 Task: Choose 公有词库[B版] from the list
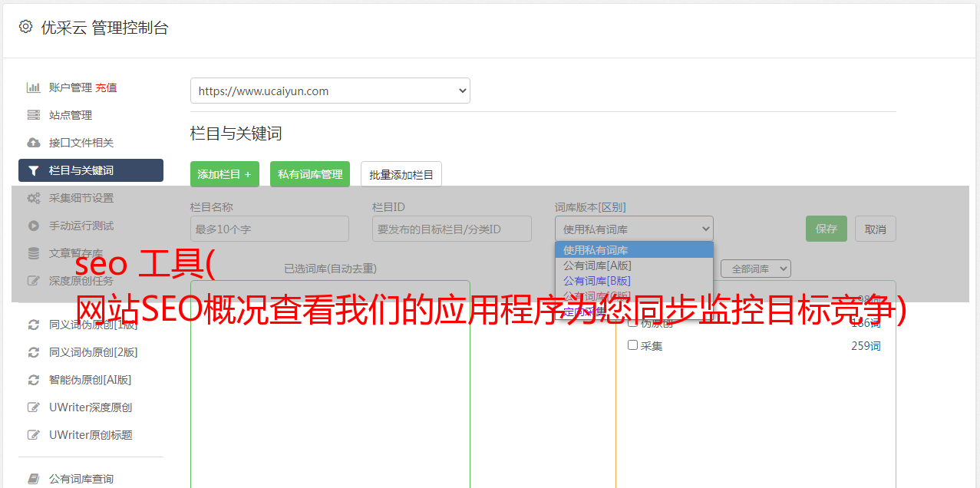(x=634, y=281)
